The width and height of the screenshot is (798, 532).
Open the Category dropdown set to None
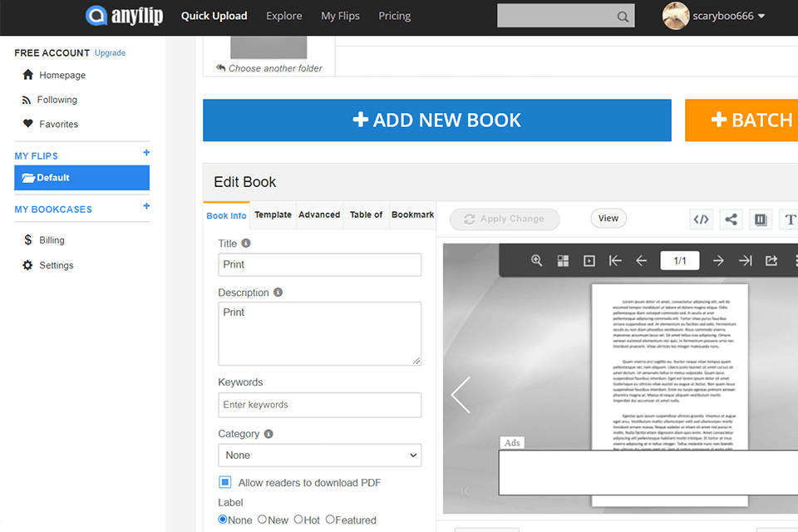319,456
